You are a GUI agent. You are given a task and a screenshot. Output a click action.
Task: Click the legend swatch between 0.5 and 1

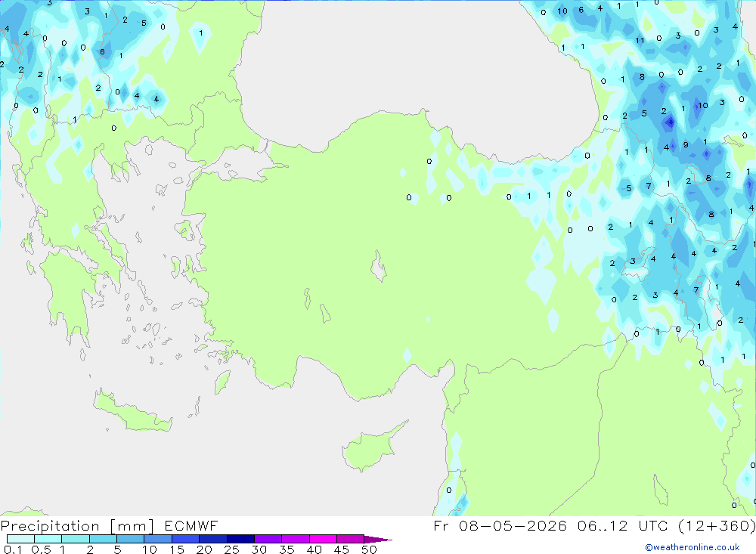pyautogui.click(x=48, y=539)
